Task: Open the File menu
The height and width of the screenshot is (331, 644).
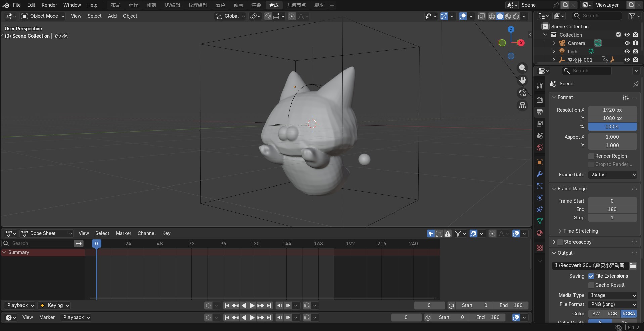Action: (17, 5)
